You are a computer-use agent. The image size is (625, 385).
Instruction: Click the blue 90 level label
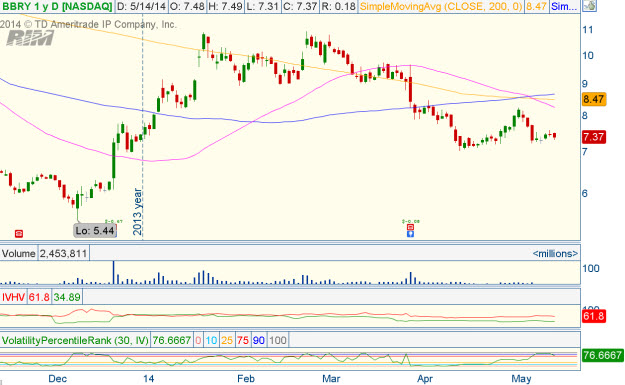tap(259, 340)
